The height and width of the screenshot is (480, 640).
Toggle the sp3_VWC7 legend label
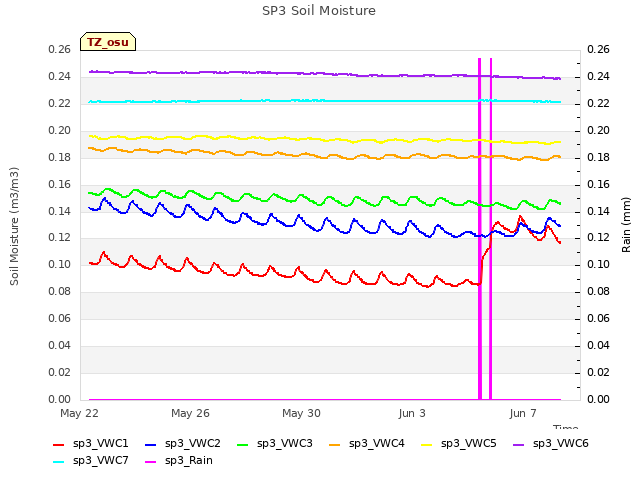pos(101,461)
